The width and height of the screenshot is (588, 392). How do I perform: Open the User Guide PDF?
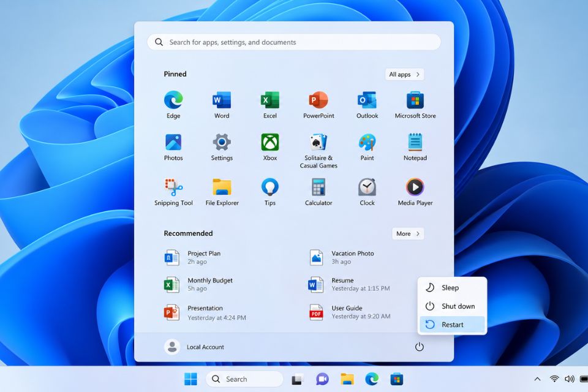pyautogui.click(x=350, y=312)
